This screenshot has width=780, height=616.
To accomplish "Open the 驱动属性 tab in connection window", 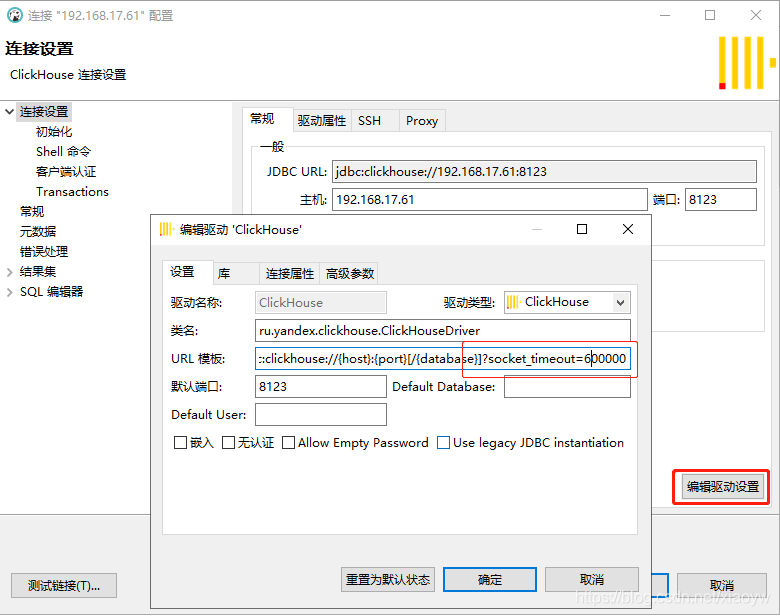I will click(322, 121).
